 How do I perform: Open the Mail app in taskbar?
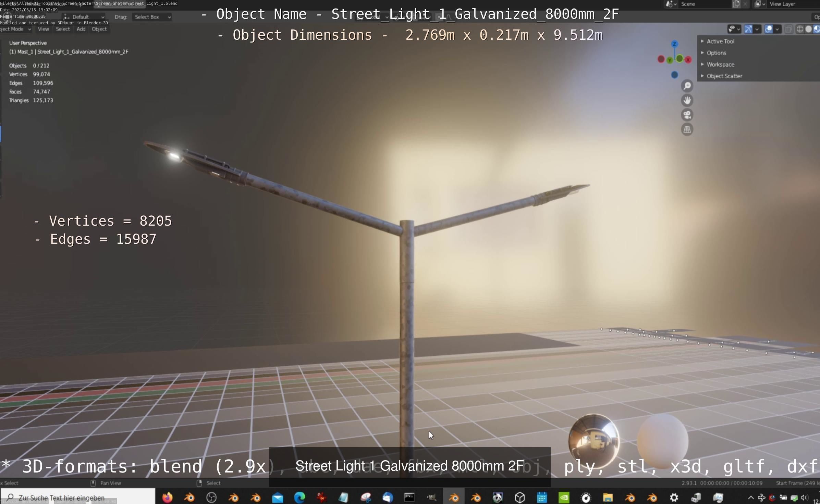click(x=278, y=497)
